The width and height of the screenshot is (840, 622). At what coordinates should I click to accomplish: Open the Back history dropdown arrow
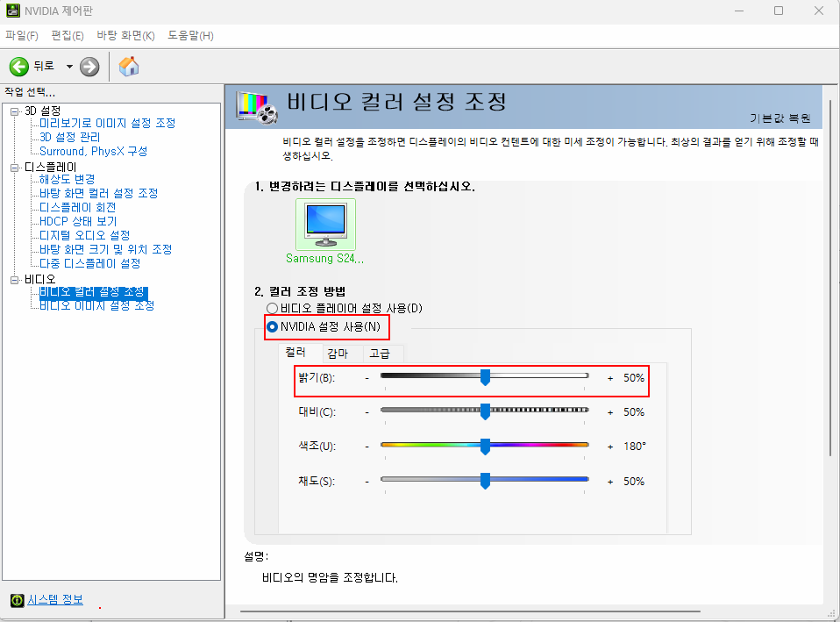(69, 67)
